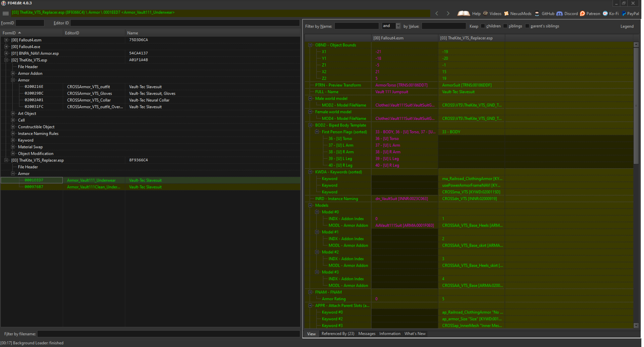The height and width of the screenshot is (347, 644).
Task: Click the Filter by filename field
Action: (168, 334)
